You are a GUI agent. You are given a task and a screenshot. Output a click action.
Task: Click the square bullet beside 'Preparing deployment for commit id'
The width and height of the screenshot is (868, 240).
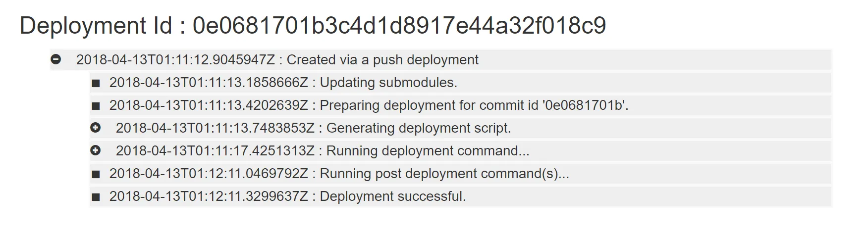pos(96,106)
